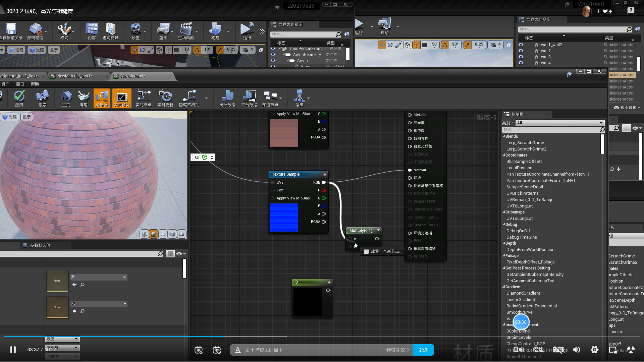
Task: Select the sphere preview mesh icon
Action: 154,234
